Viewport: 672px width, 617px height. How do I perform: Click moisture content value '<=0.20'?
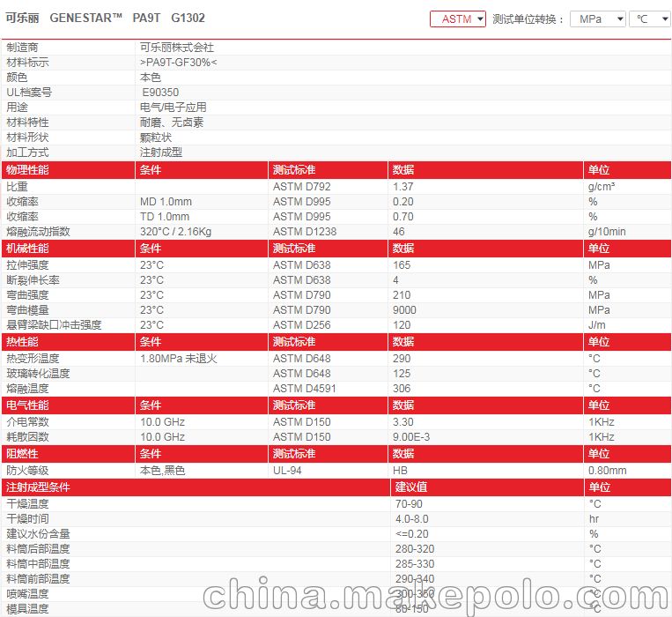(412, 534)
